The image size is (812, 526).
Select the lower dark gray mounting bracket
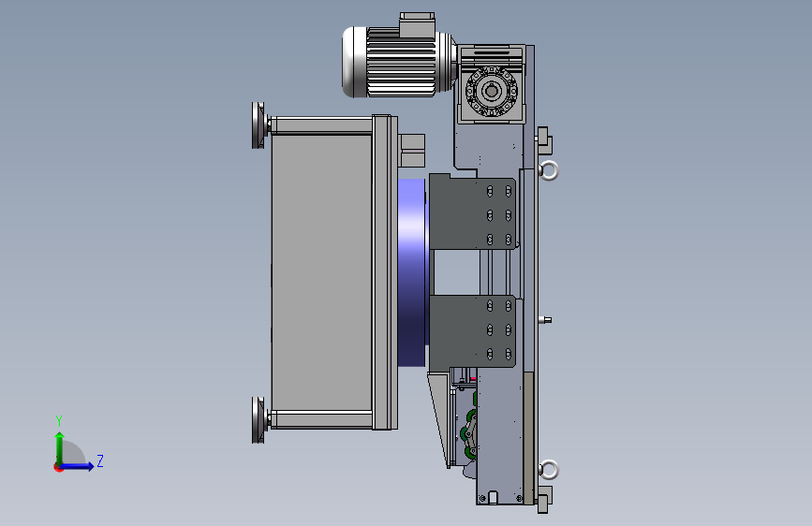(x=472, y=331)
